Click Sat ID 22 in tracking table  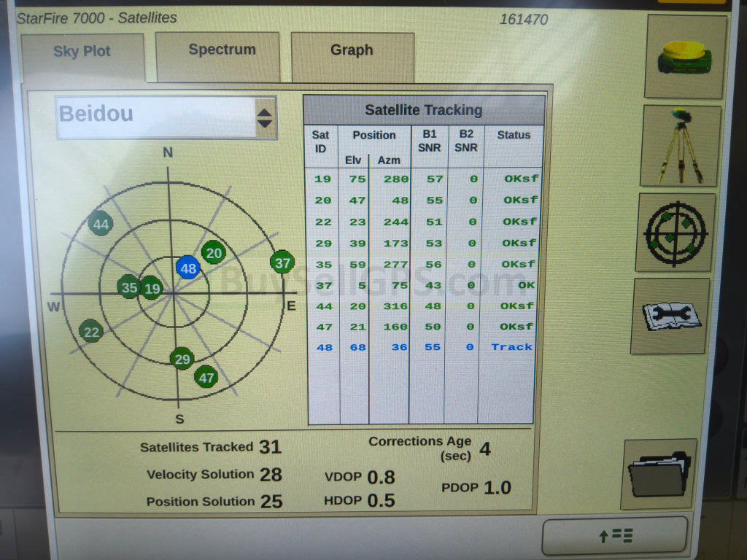click(323, 222)
